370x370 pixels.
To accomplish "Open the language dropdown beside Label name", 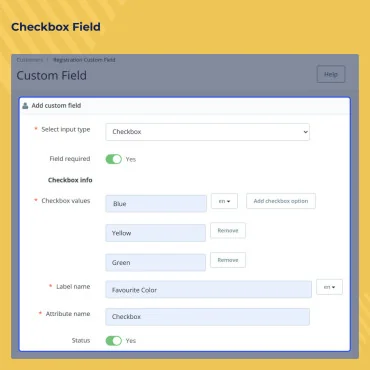I will coord(329,287).
